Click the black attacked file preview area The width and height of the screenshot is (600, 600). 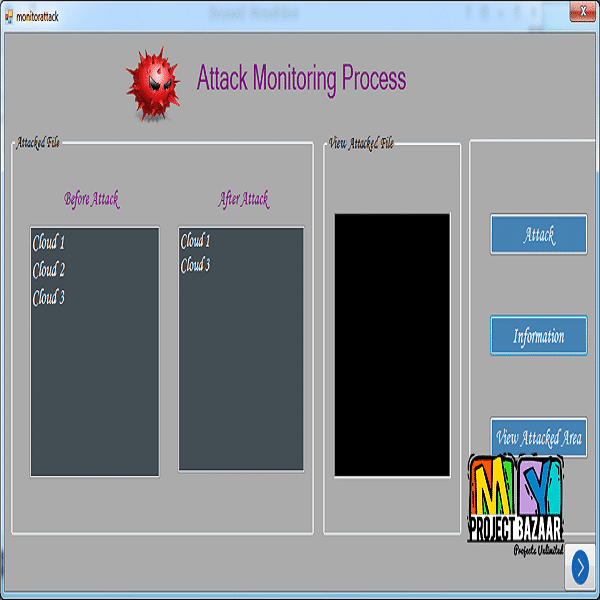click(x=392, y=344)
